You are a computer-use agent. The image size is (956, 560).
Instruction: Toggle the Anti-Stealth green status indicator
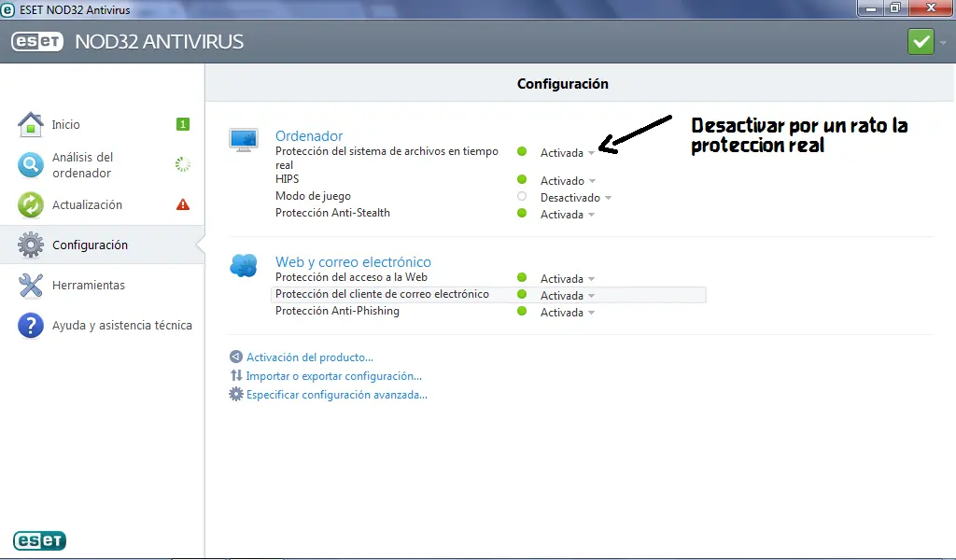[x=522, y=214]
